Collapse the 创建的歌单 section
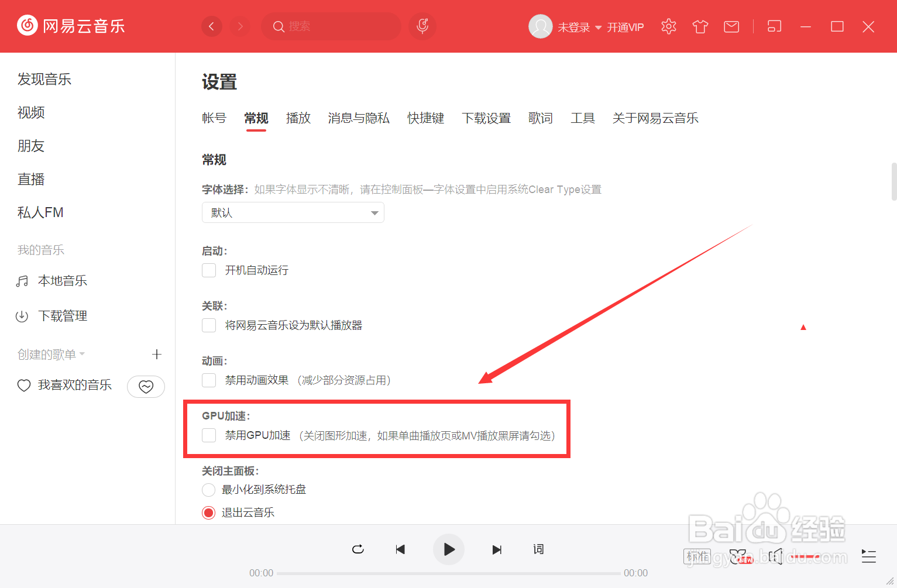This screenshot has width=897, height=588. click(51, 355)
